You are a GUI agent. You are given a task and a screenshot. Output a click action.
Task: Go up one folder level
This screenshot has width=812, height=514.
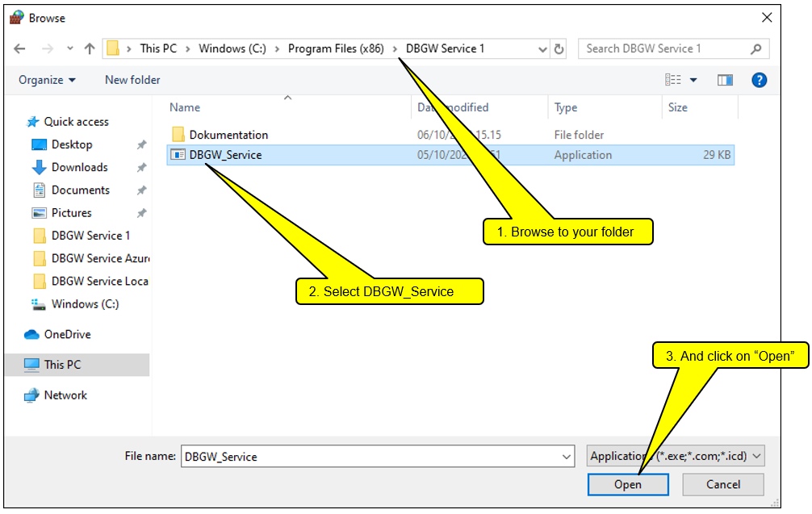click(90, 48)
